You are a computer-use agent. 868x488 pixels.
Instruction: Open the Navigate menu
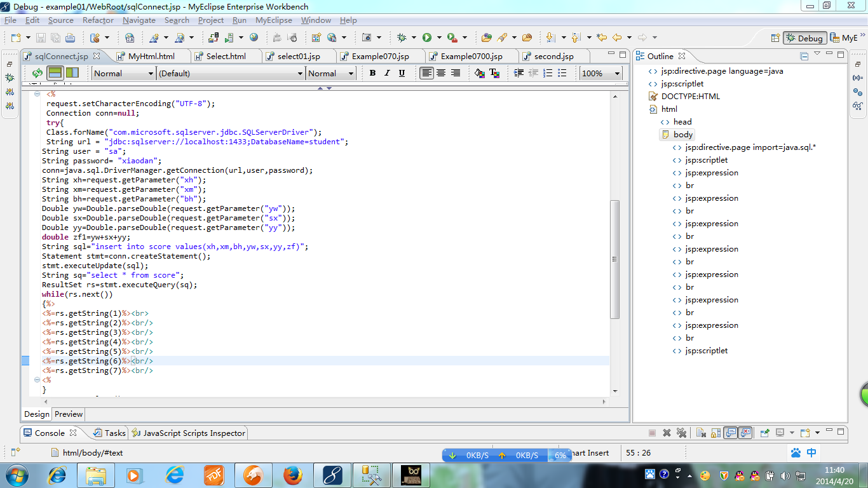click(x=139, y=20)
